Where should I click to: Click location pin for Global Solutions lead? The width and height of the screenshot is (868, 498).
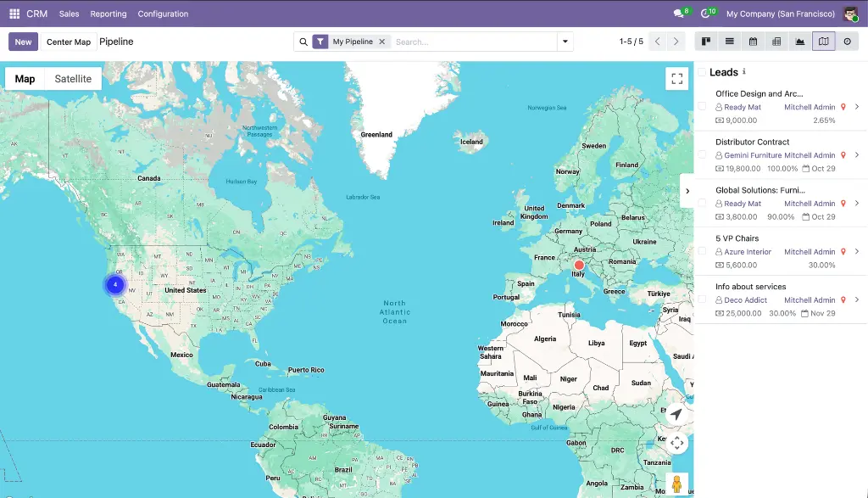pyautogui.click(x=843, y=204)
